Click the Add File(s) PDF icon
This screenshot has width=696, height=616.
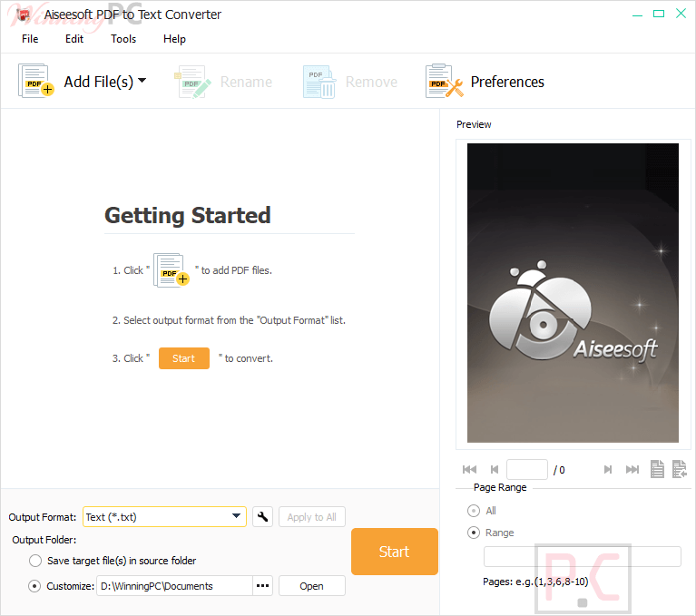(36, 81)
